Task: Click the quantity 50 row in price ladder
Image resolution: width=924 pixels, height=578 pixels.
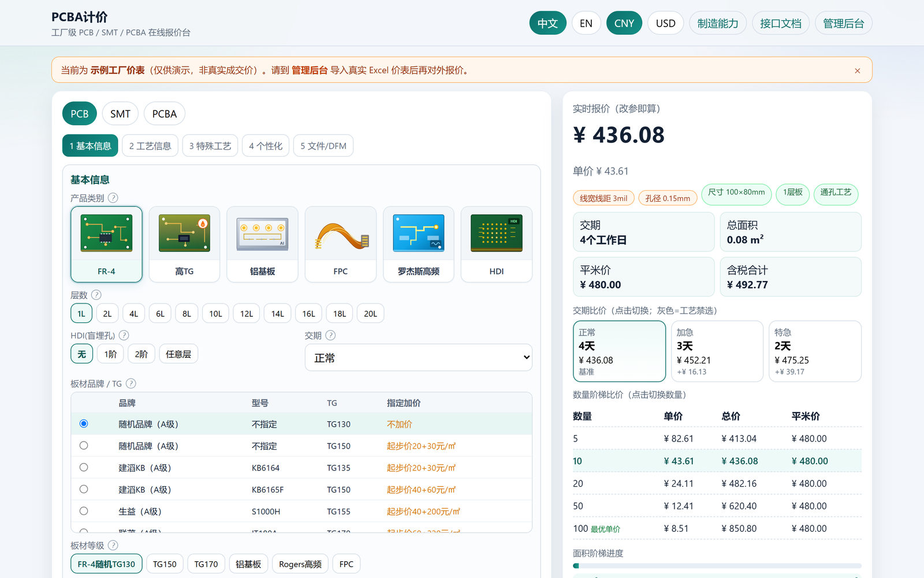Action: [x=717, y=506]
